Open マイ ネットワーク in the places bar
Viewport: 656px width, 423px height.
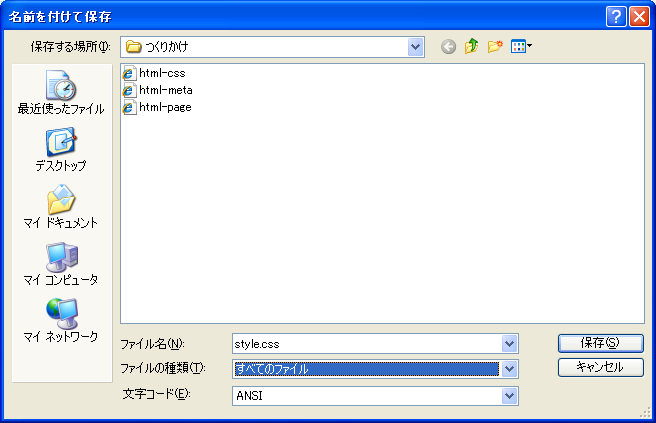tap(61, 320)
